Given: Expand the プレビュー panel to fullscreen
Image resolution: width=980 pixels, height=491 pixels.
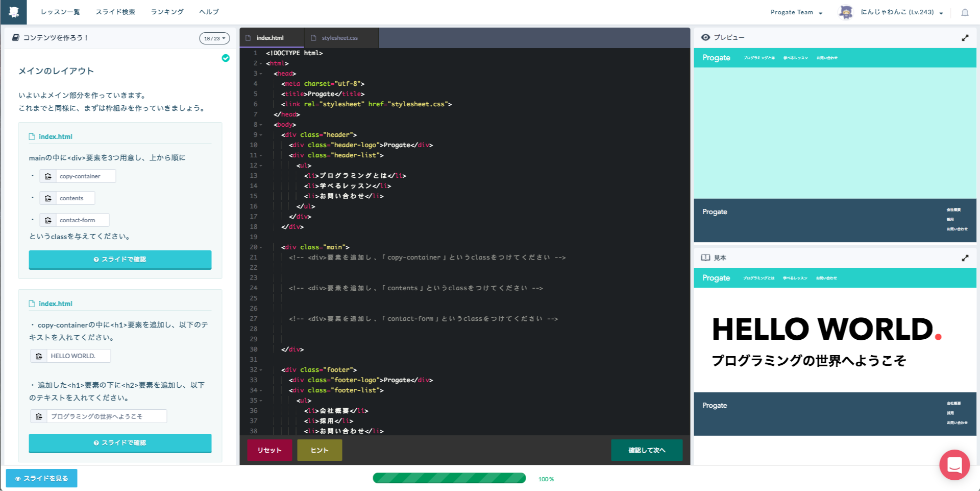Looking at the screenshot, I should click(966, 37).
